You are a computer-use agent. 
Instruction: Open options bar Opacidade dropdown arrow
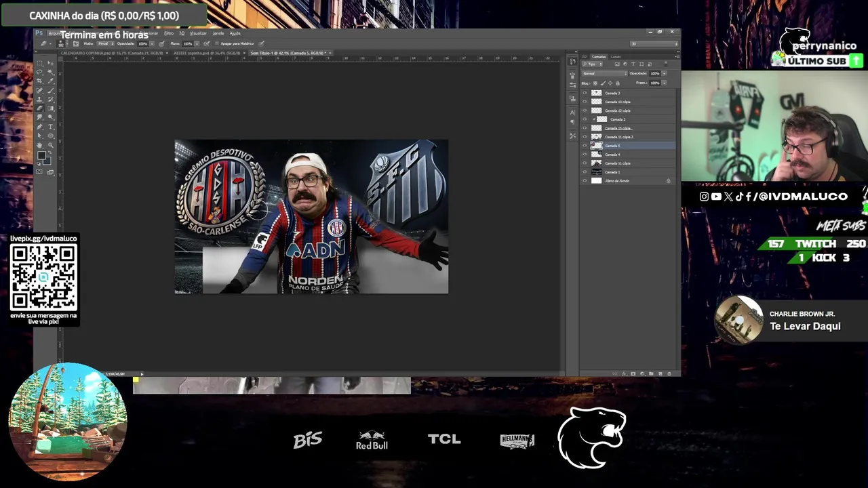[x=152, y=43]
